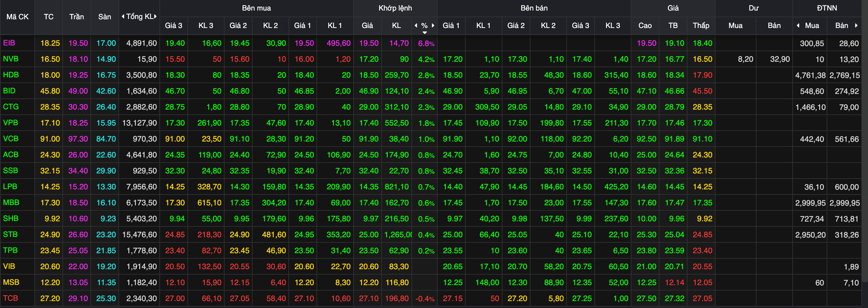This screenshot has height=308, width=868.
Task: Open EIB stock symbol
Action: pyautogui.click(x=9, y=43)
